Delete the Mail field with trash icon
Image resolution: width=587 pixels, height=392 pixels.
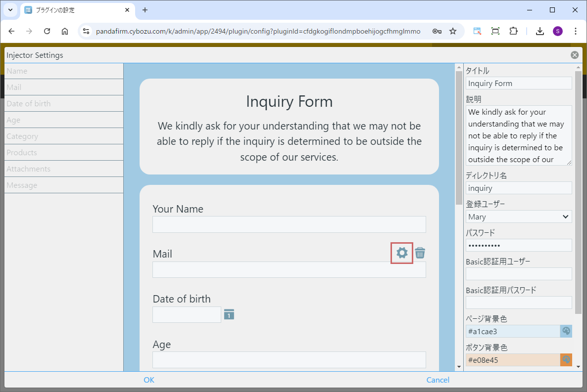tap(420, 253)
